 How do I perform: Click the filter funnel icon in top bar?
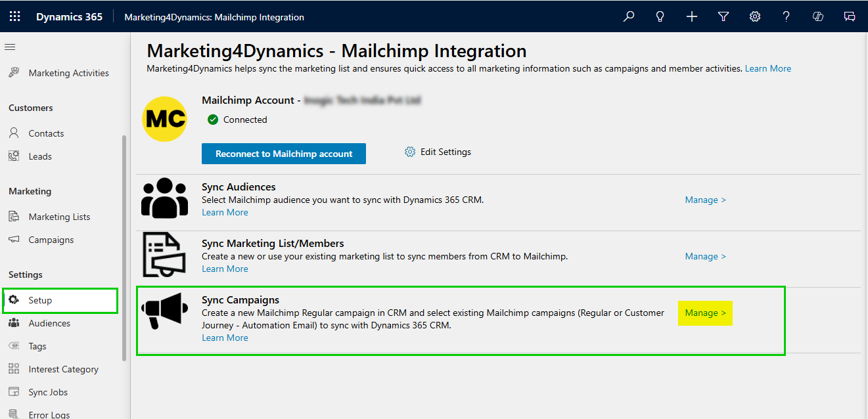723,16
